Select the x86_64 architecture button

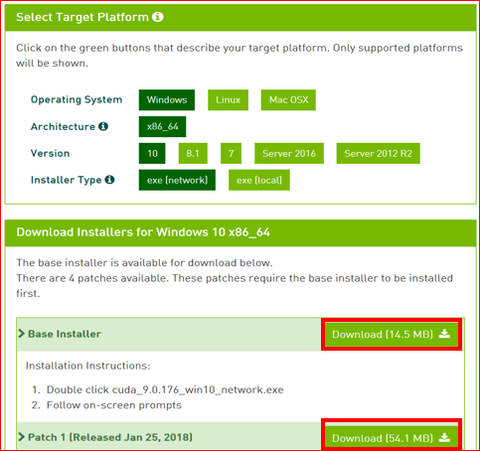(162, 126)
